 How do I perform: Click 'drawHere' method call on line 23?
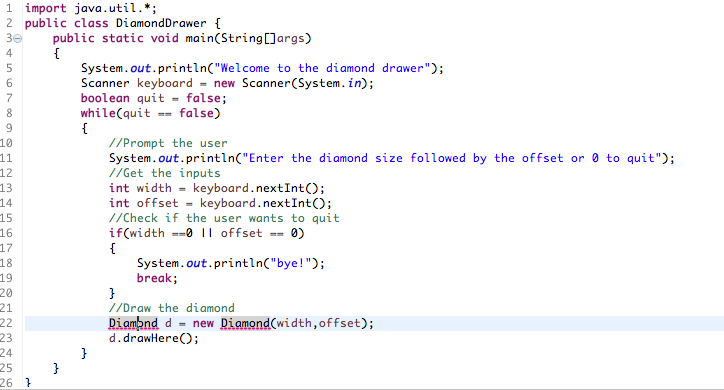[151, 338]
